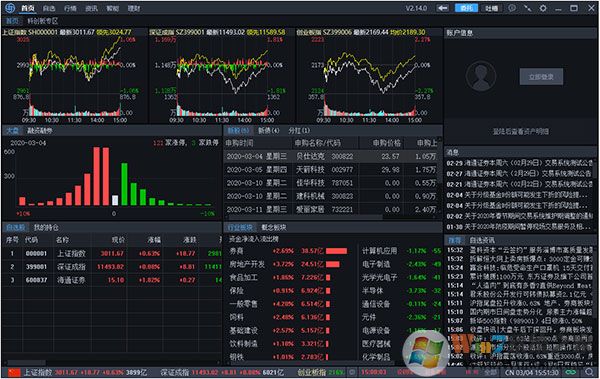
Task: Click the pin/tools icon beside settings gear
Action: (x=528, y=8)
